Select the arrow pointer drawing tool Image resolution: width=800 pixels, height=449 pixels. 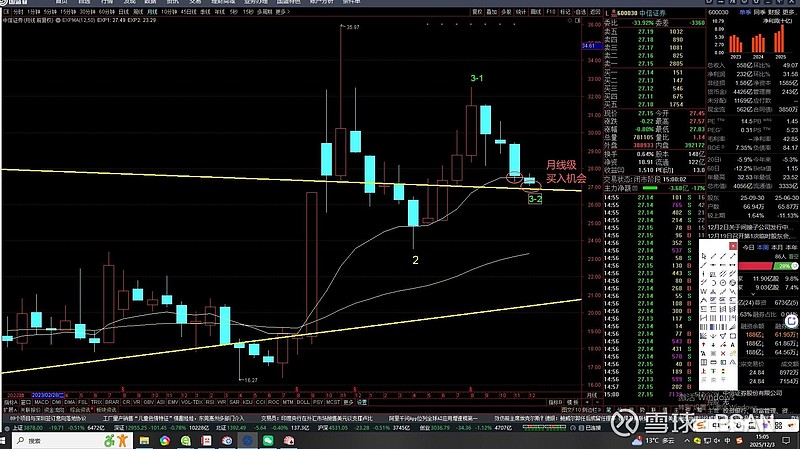[704, 256]
